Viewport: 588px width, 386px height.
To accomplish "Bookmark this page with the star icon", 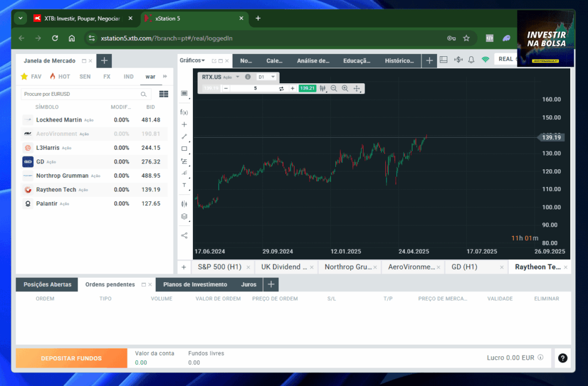I will 466,38.
